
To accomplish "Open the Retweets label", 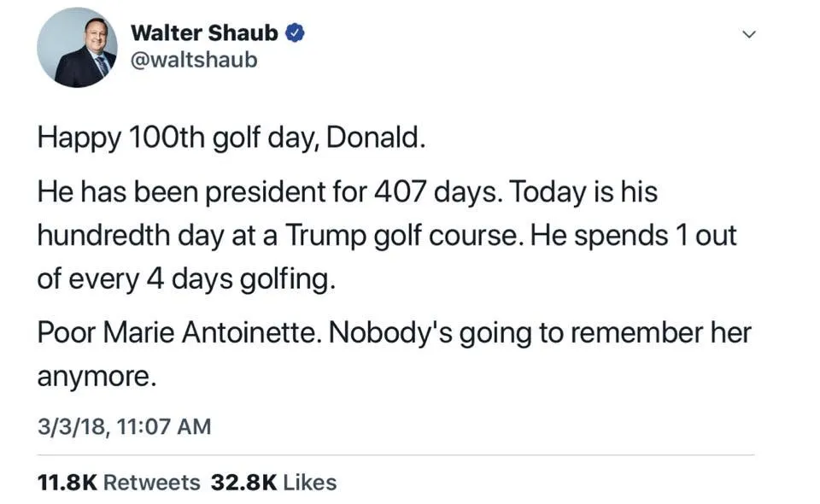I will [152, 483].
